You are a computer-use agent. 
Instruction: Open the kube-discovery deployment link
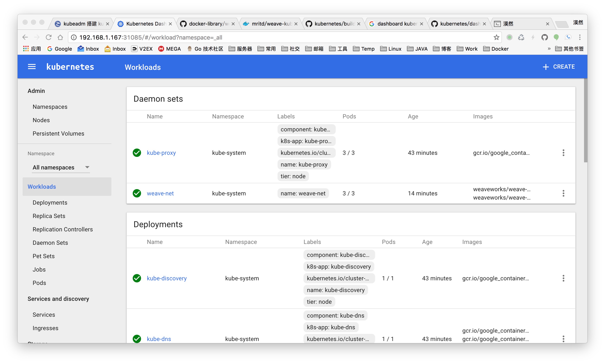point(167,278)
